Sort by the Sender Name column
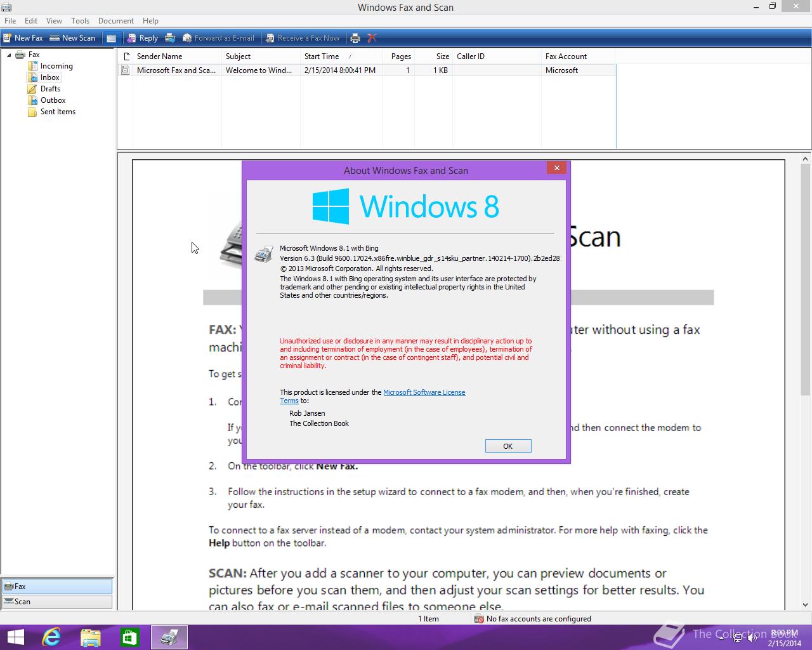 (x=177, y=56)
